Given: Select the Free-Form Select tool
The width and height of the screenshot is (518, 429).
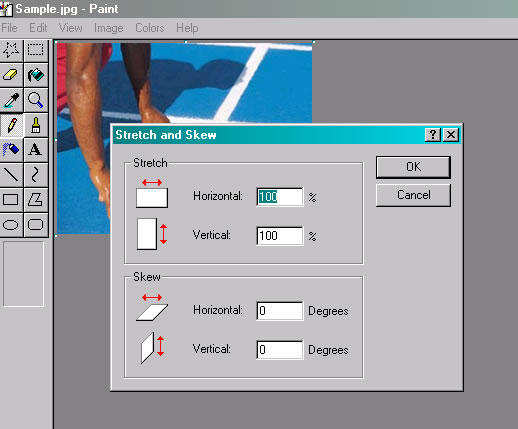Looking at the screenshot, I should tap(11, 50).
